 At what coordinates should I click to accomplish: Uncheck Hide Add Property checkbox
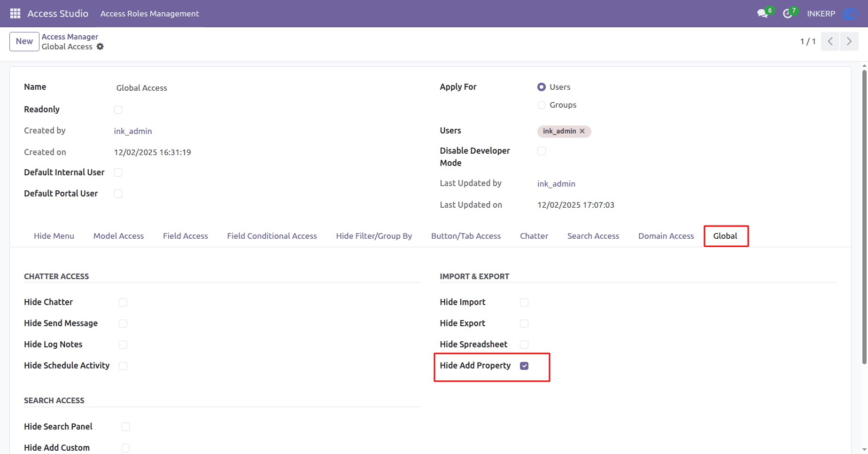tap(524, 366)
